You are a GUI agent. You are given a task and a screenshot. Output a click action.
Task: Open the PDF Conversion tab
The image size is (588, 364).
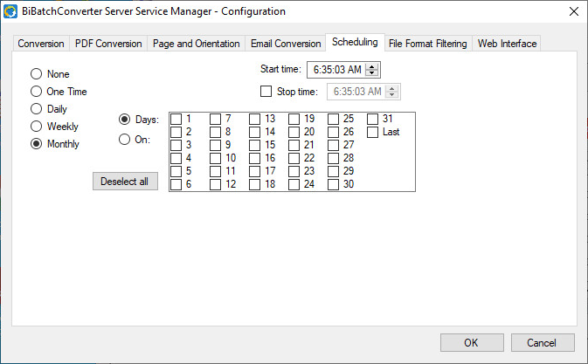(x=108, y=44)
